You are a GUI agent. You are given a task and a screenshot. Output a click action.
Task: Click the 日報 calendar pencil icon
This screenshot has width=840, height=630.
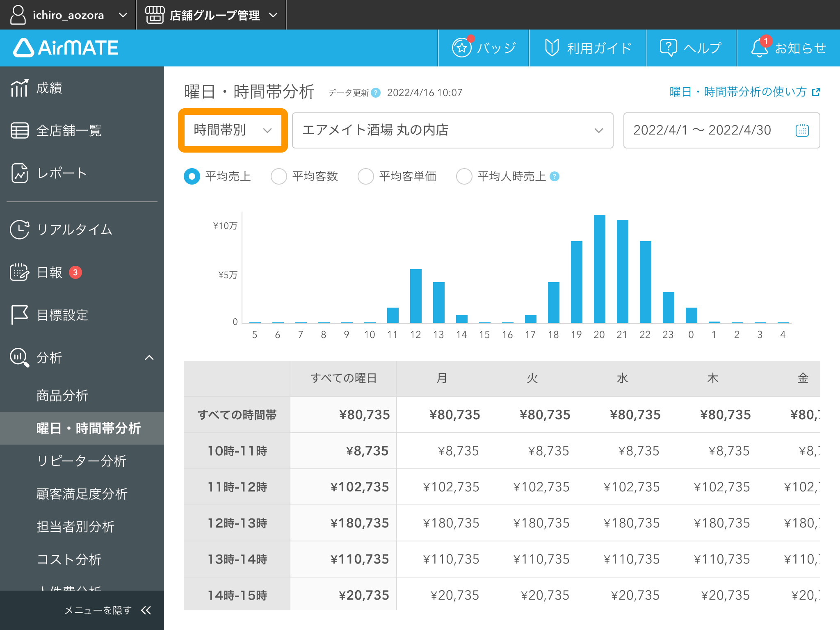[x=19, y=272]
